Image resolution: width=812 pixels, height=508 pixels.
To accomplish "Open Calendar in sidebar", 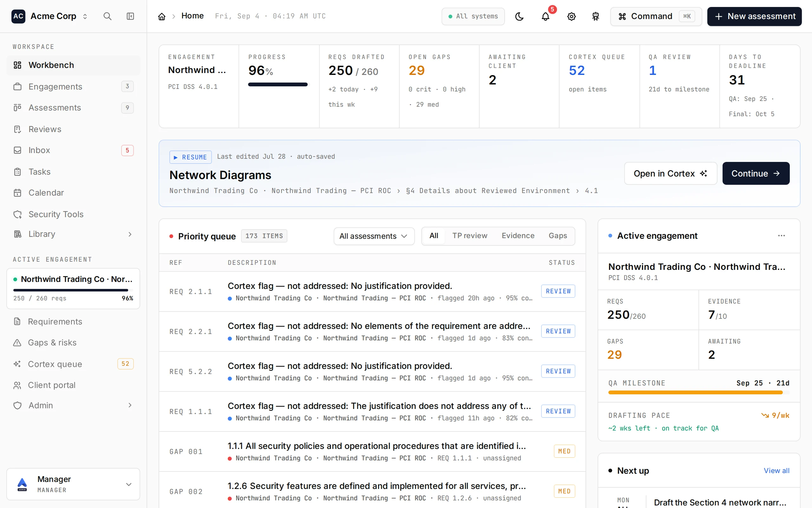I will click(73, 193).
